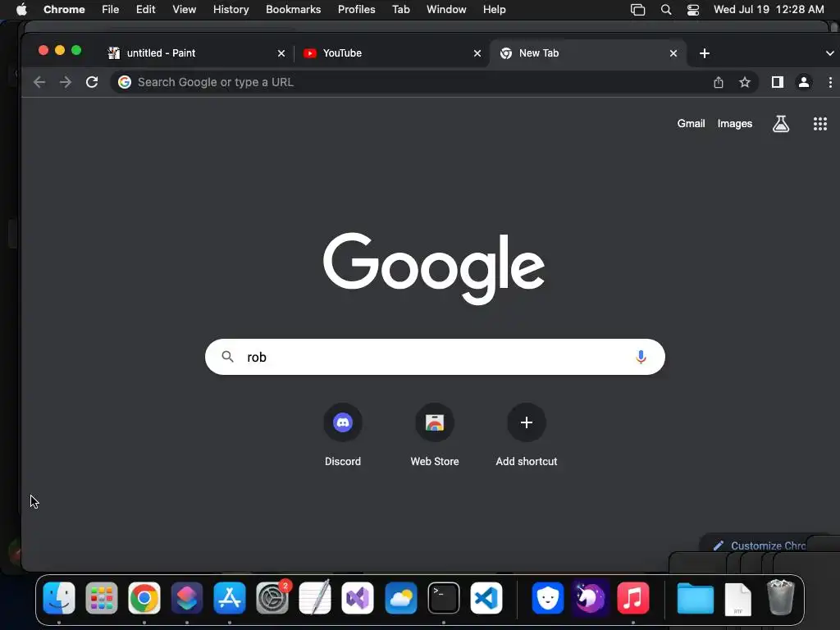840x630 pixels.
Task: Start voice search with microphone
Action: click(641, 357)
